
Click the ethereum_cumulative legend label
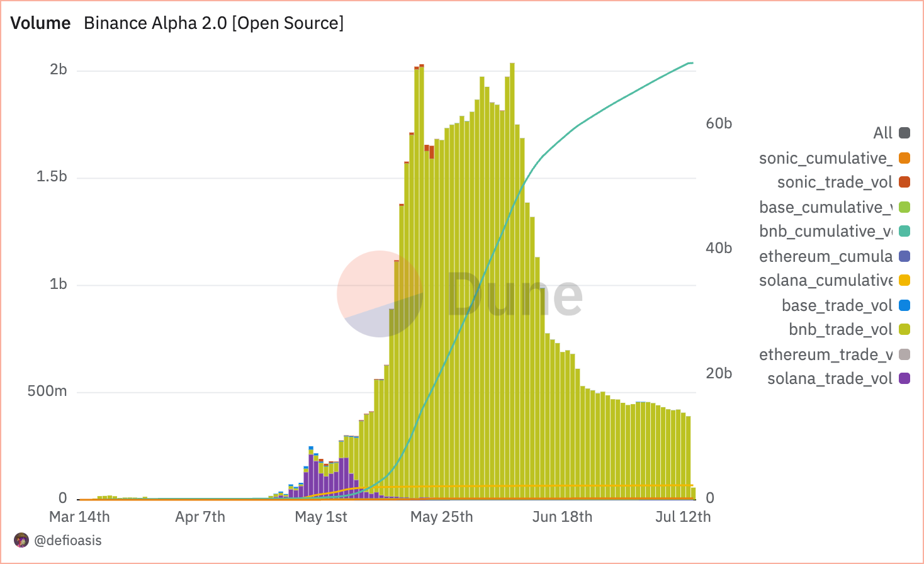(826, 256)
